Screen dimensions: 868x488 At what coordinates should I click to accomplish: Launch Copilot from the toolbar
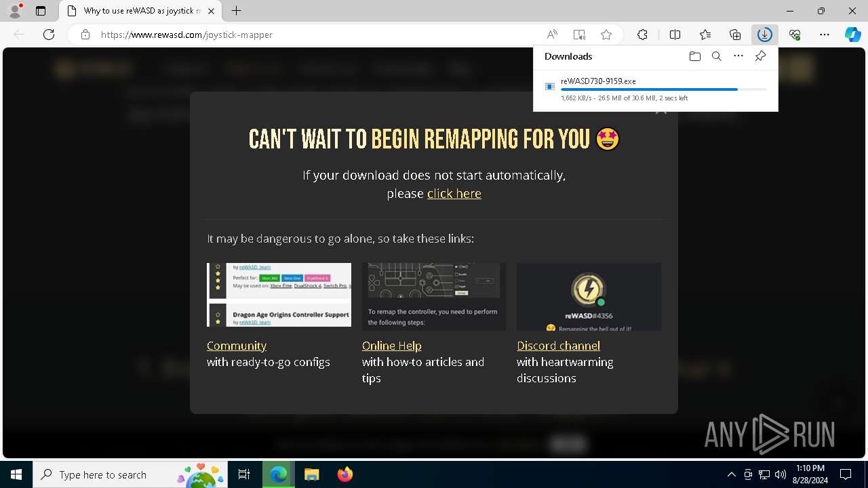(x=852, y=35)
